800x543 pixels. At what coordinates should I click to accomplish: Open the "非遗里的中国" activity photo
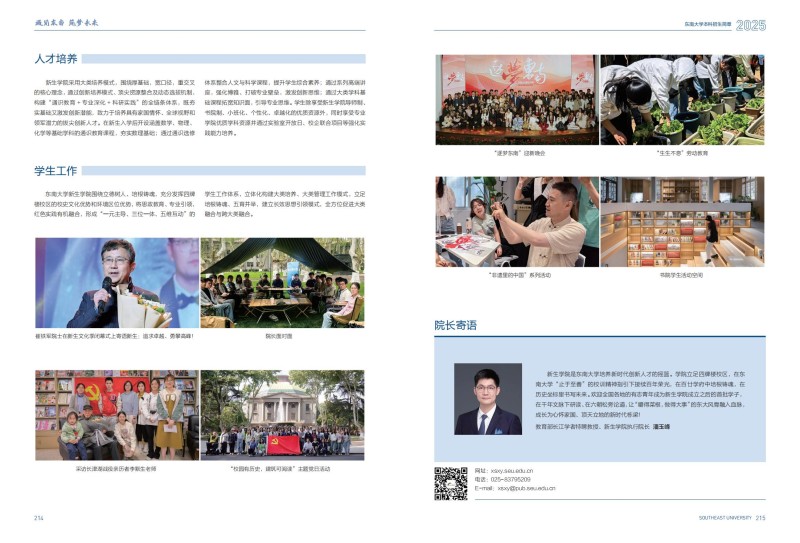pos(515,222)
